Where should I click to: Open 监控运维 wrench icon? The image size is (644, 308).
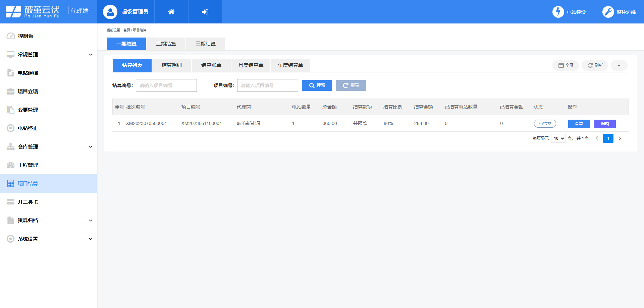pyautogui.click(x=608, y=12)
